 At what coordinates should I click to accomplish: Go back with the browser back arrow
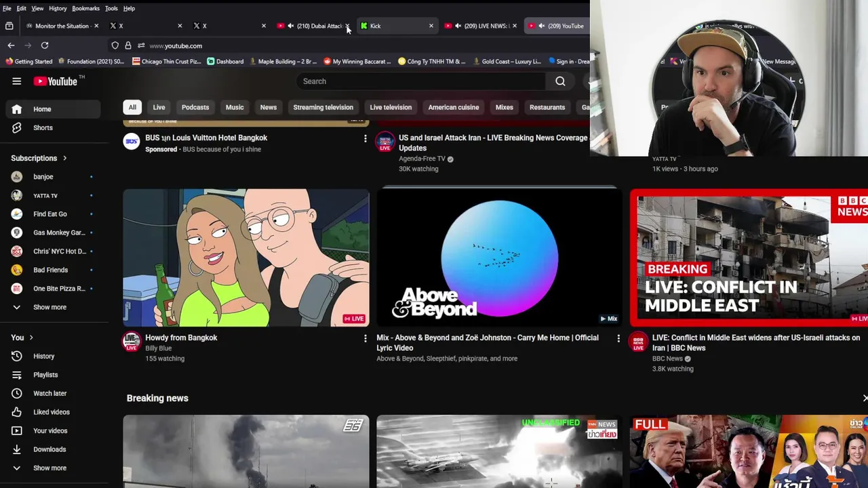(11, 45)
